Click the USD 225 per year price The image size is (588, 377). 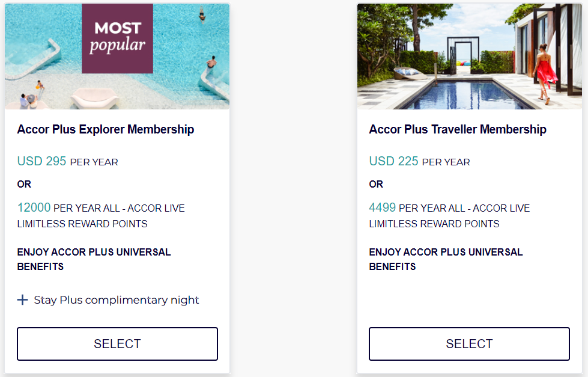coord(419,162)
